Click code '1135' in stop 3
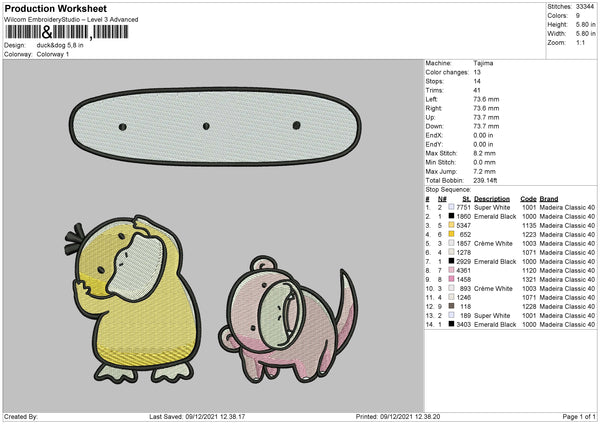This screenshot has width=600, height=424. click(529, 225)
